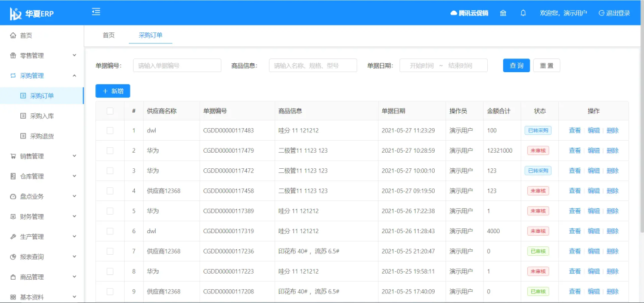Click the 已审核 status tag in row 7
Image resolution: width=644 pixels, height=303 pixels.
pos(538,251)
